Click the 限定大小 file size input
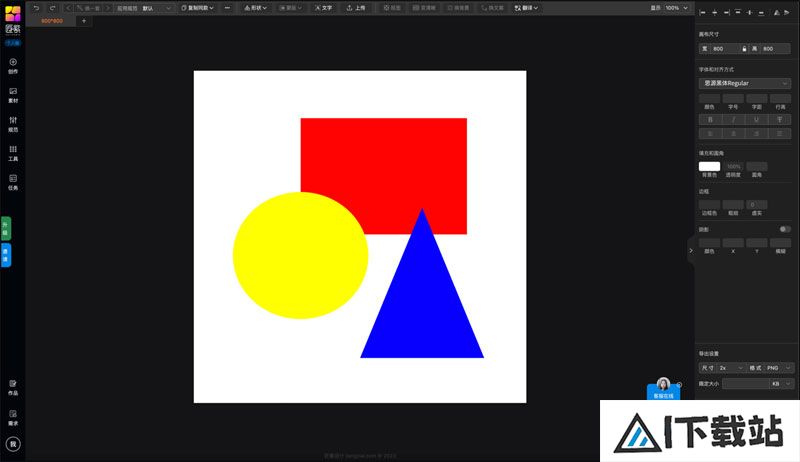 (745, 383)
